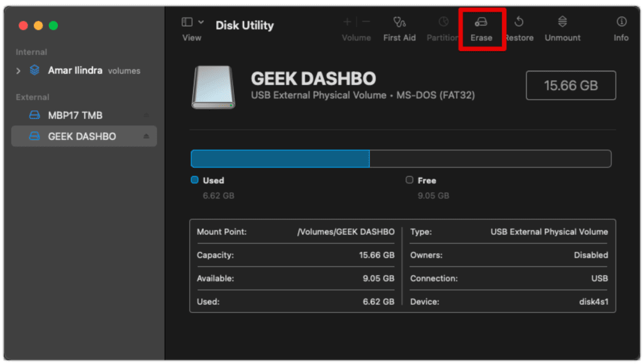Image resolution: width=644 pixels, height=364 pixels.
Task: Click the Disk Utility window title
Action: (x=245, y=25)
